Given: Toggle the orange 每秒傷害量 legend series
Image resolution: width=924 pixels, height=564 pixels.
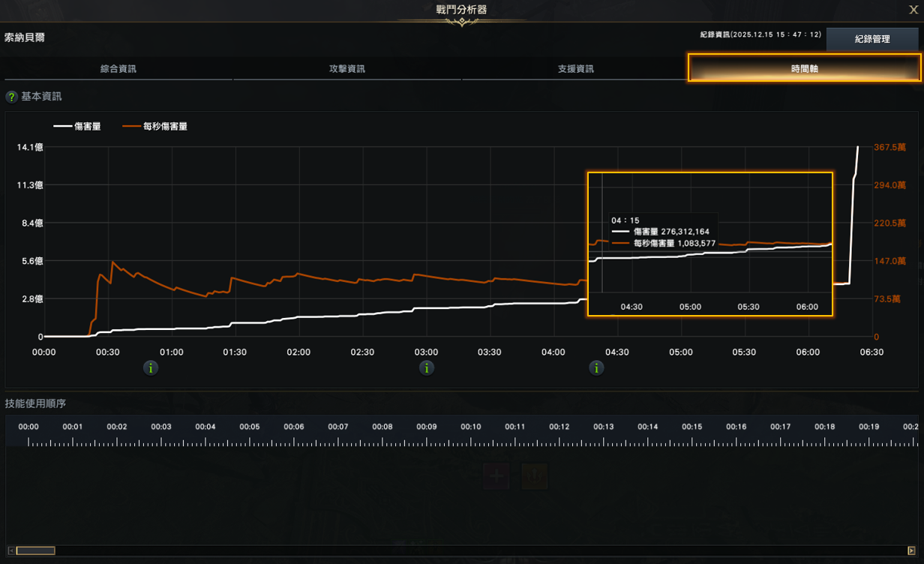Looking at the screenshot, I should pyautogui.click(x=155, y=127).
